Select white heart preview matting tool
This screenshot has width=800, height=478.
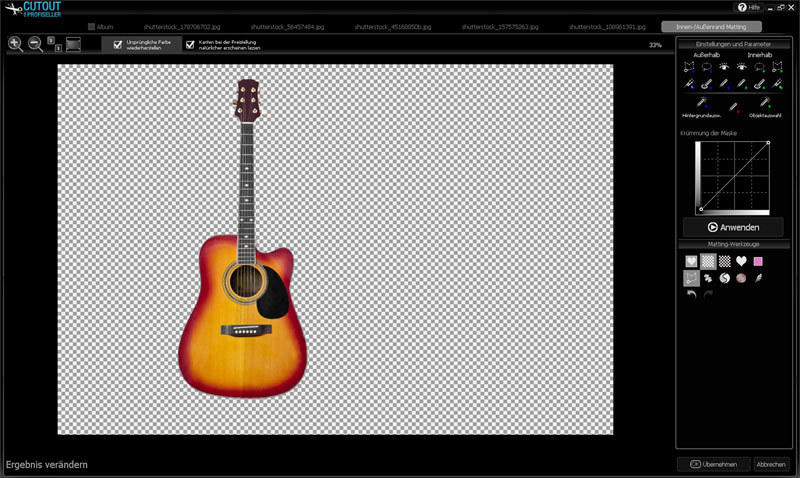691,261
